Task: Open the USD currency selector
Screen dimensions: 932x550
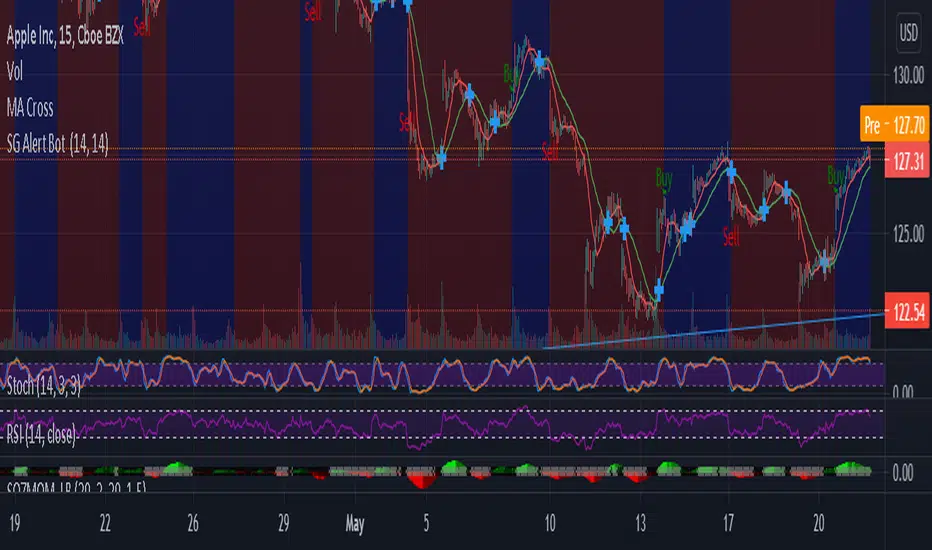Action: (908, 33)
